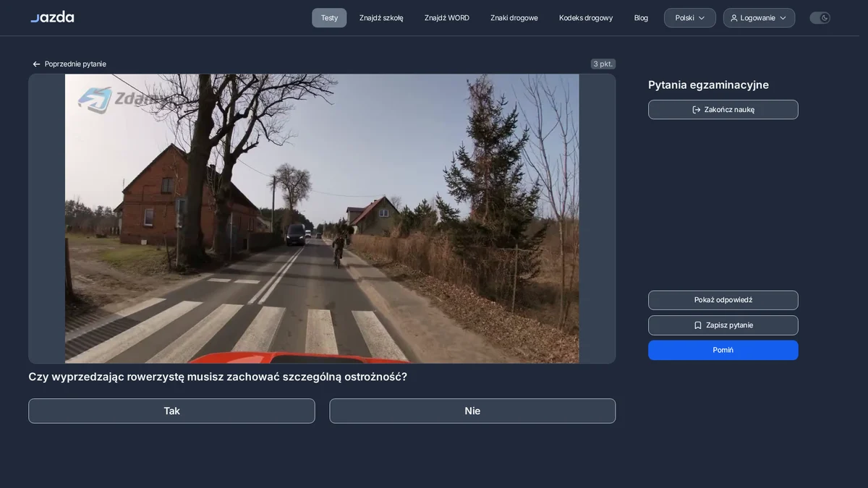This screenshot has width=868, height=488.
Task: Click the 3 pkt. points badge
Action: pos(603,64)
